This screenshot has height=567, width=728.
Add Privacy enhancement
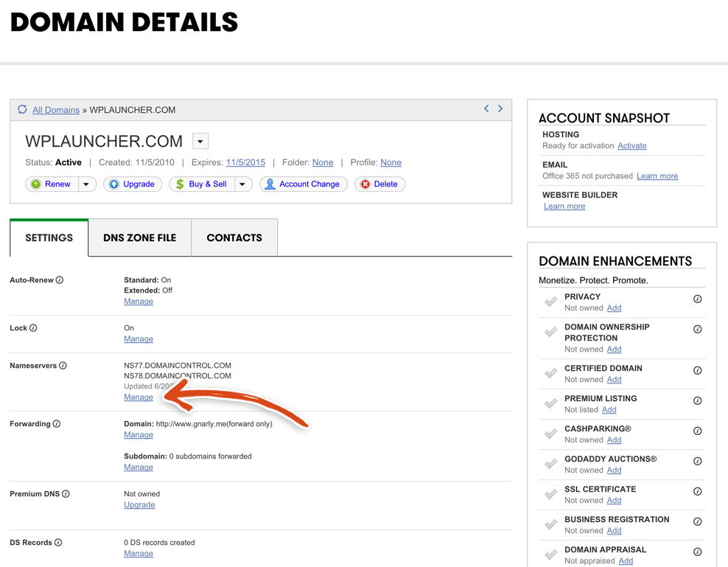(x=615, y=307)
